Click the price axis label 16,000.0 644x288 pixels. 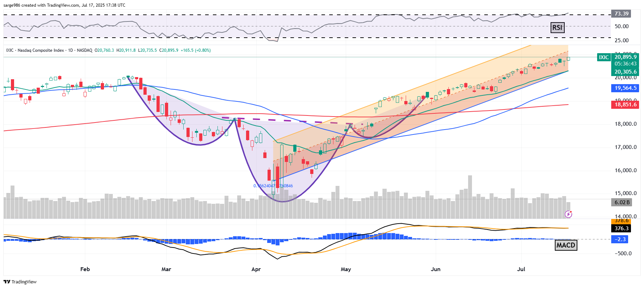coord(626,170)
